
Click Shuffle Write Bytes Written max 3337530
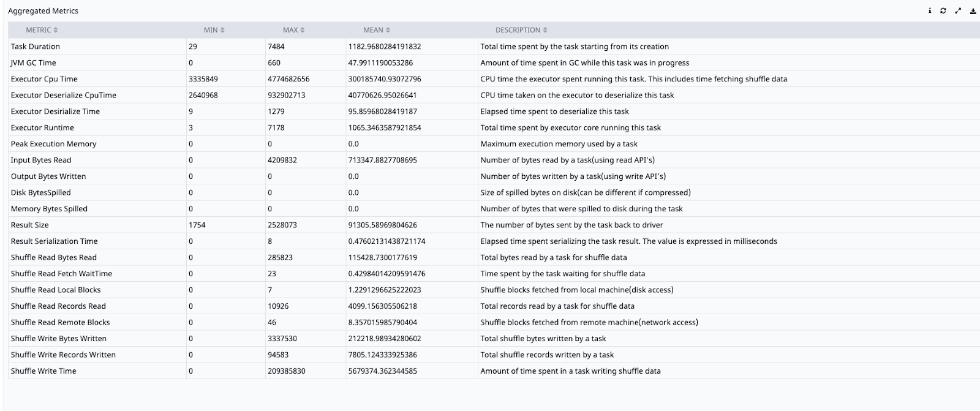[x=282, y=339]
